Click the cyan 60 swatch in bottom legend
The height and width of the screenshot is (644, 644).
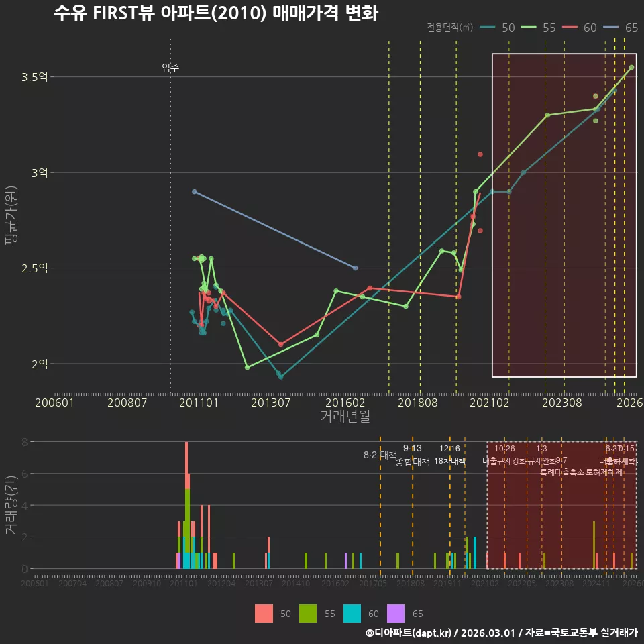click(352, 614)
